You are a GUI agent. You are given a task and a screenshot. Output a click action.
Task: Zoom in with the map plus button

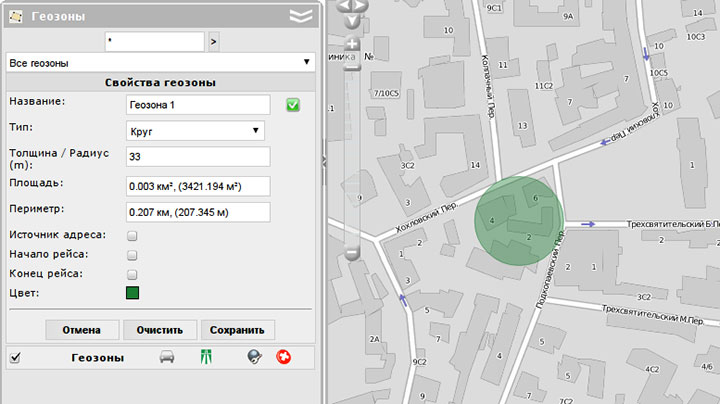pos(352,45)
